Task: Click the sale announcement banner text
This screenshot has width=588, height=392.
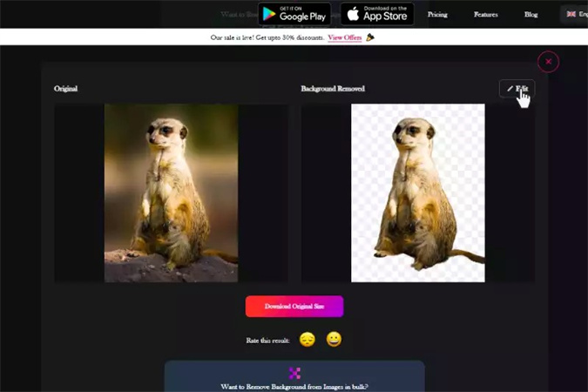Action: click(x=267, y=37)
